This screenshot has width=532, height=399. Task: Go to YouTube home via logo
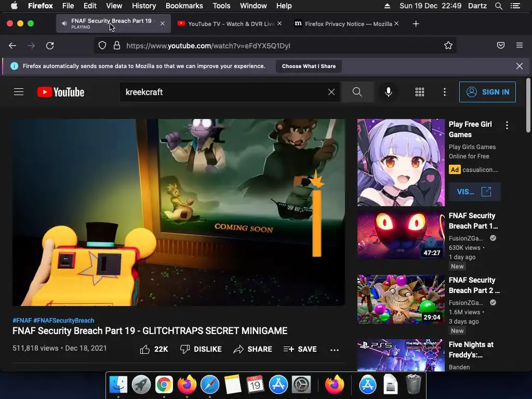click(61, 92)
